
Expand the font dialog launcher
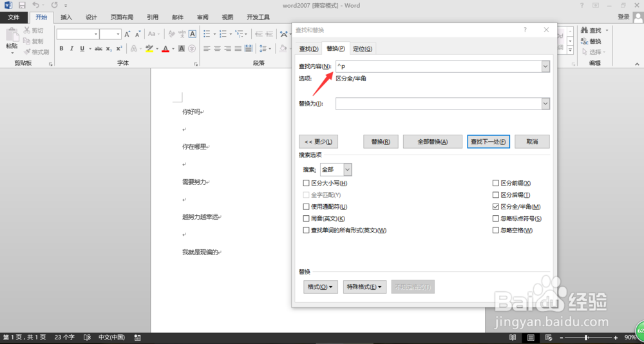point(196,64)
